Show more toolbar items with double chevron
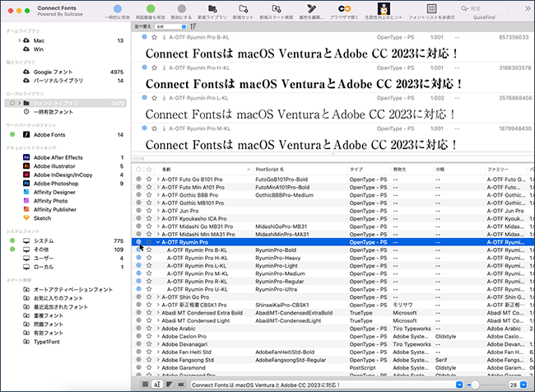535x392 pixels. coord(528,8)
